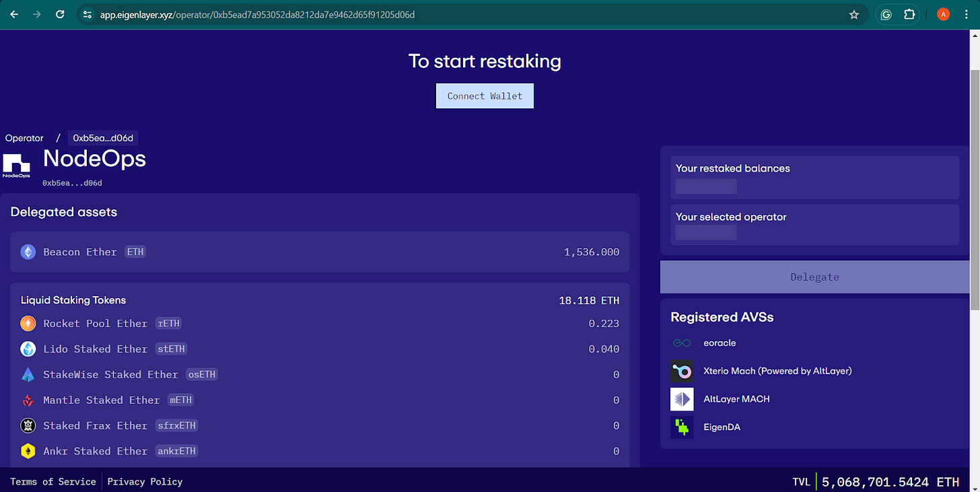Click the 1,536.000 Beacon Ether balance
This screenshot has width=980, height=492.
[x=592, y=252]
